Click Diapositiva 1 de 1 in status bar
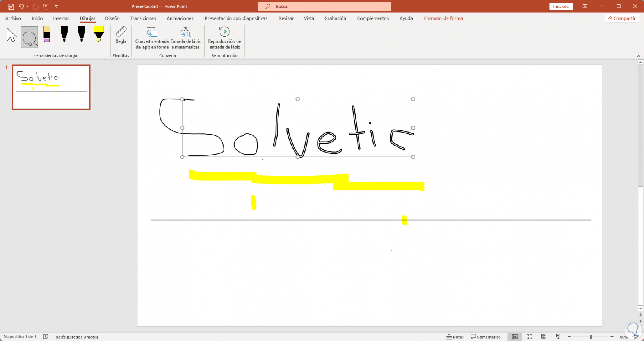 click(20, 337)
